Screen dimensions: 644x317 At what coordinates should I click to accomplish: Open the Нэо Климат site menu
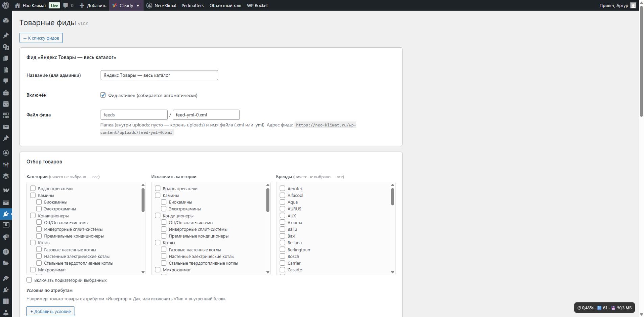34,5
